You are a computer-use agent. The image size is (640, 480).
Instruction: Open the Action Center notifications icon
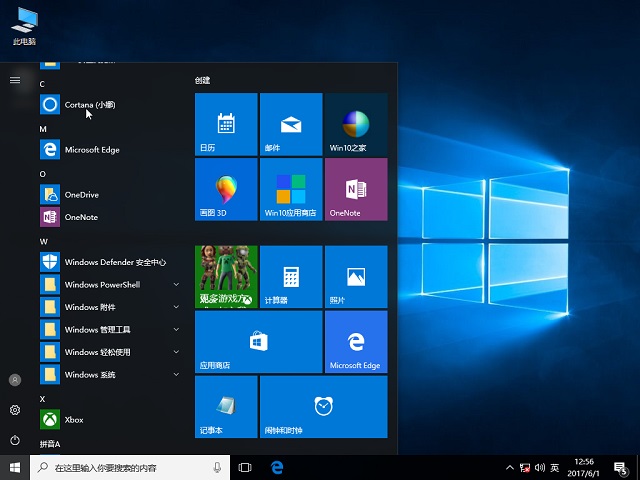[x=621, y=468]
